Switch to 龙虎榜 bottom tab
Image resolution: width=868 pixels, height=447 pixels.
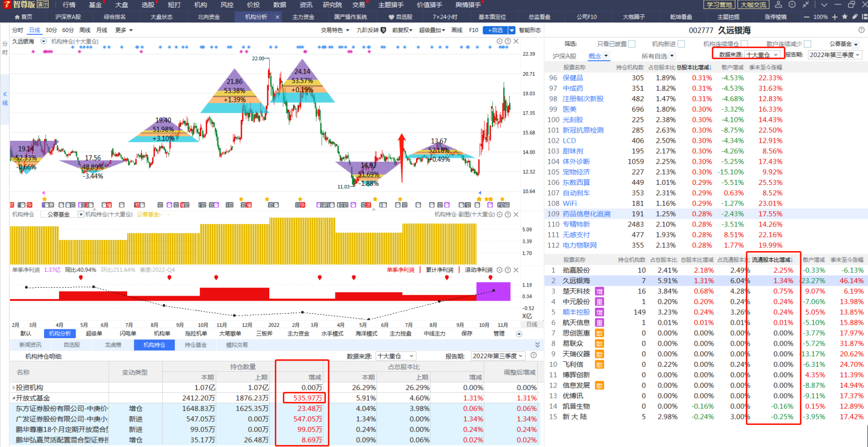point(113,345)
